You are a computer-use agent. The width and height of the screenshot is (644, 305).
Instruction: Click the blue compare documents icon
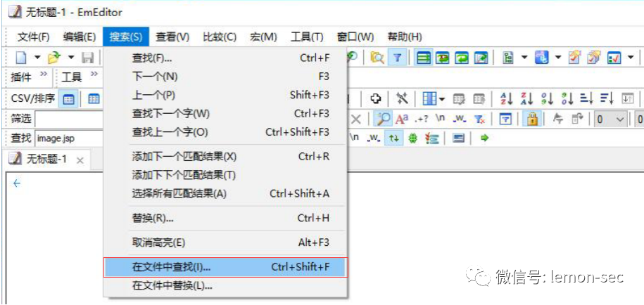(x=541, y=58)
